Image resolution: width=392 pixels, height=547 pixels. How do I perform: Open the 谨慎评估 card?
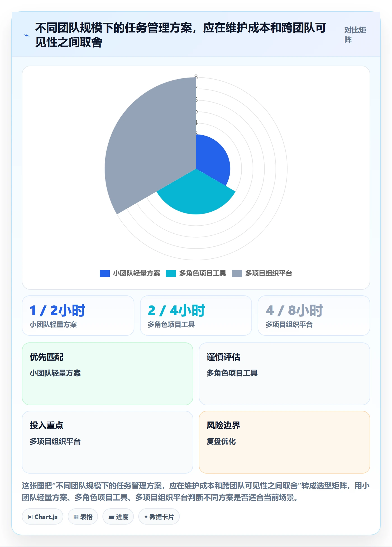point(284,374)
